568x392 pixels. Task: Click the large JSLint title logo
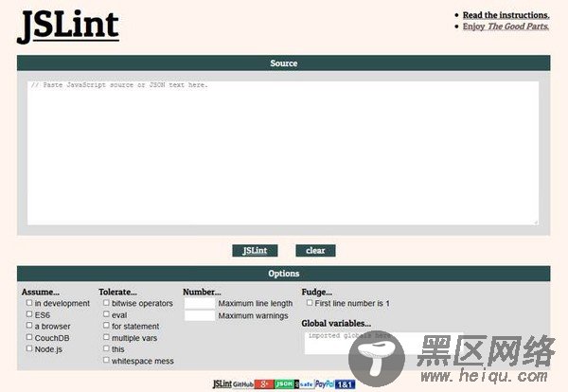68,27
